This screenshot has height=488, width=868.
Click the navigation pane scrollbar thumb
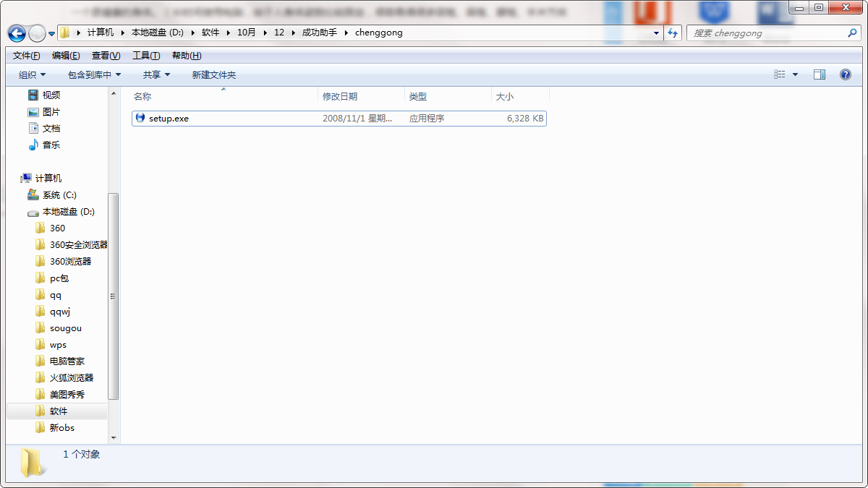pyautogui.click(x=114, y=296)
